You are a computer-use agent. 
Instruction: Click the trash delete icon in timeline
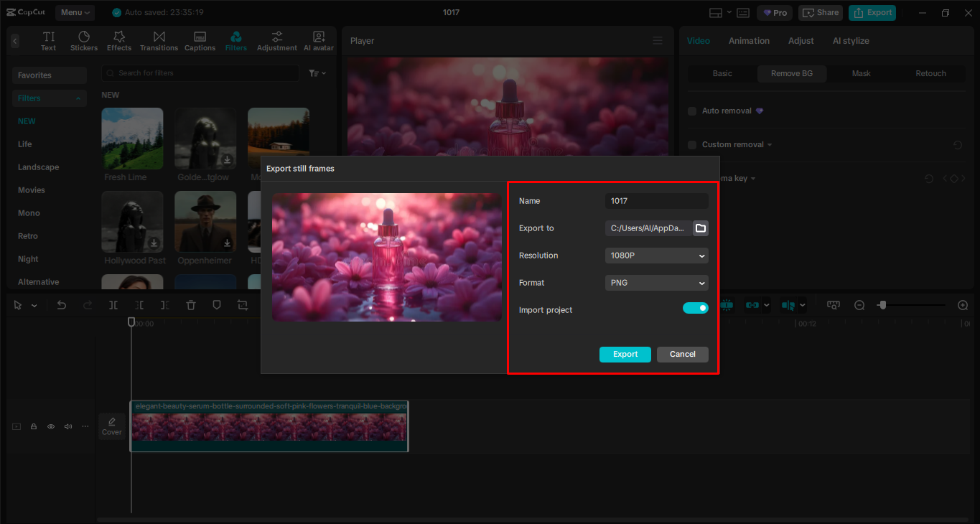[191, 305]
